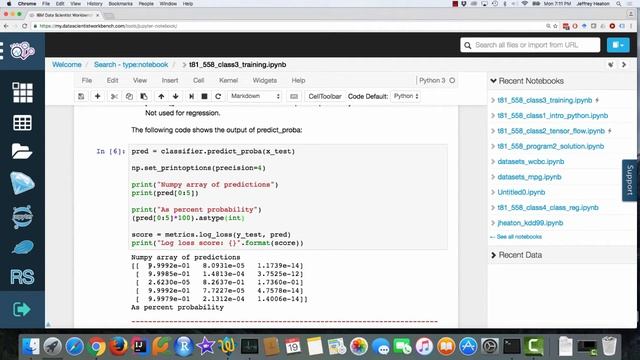640x360 pixels.
Task: Click the Support side tab
Action: pyautogui.click(x=630, y=180)
